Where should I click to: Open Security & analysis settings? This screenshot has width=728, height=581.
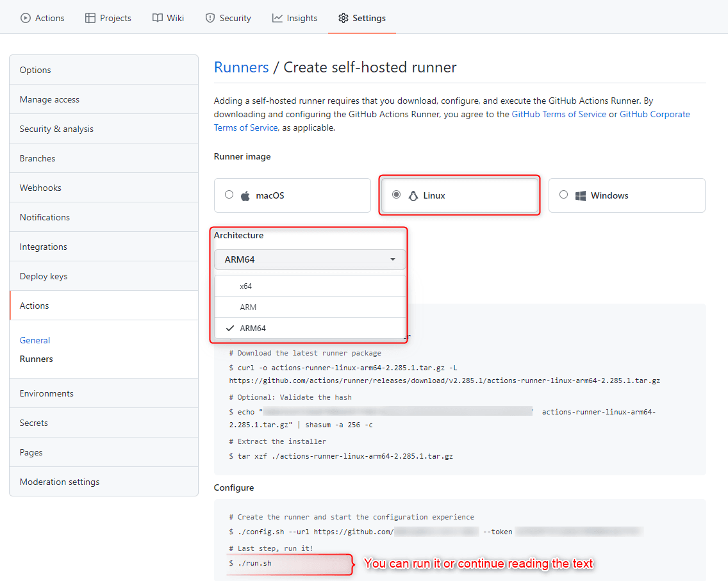click(104, 129)
